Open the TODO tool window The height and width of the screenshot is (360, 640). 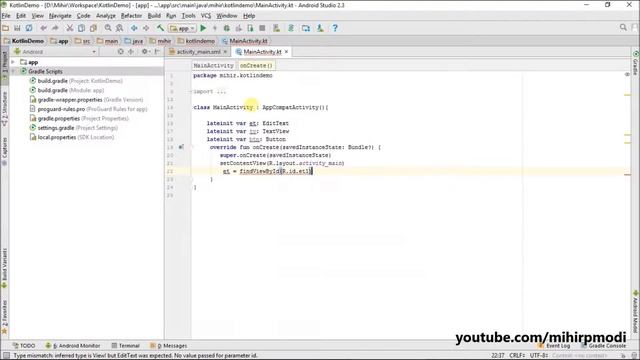[x=24, y=346]
